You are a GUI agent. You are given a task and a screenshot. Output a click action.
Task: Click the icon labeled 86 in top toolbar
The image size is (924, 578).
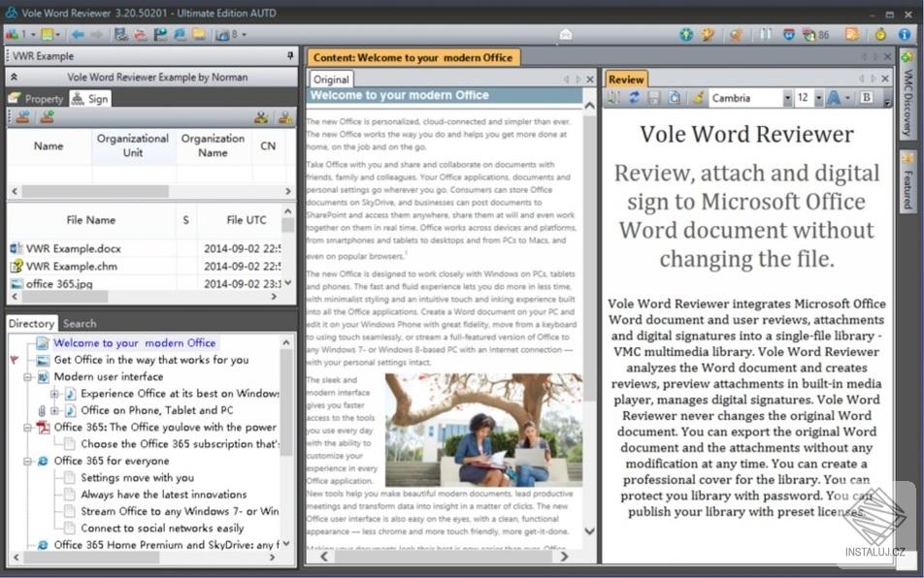815,35
